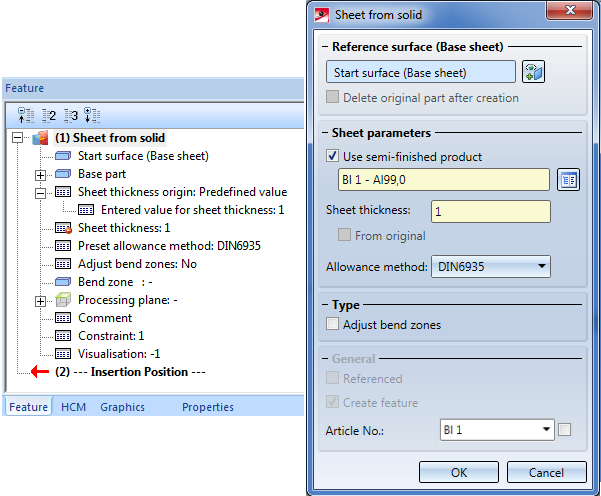Open the semi-finished product catalogue icon
This screenshot has width=601, height=496.
tap(569, 180)
